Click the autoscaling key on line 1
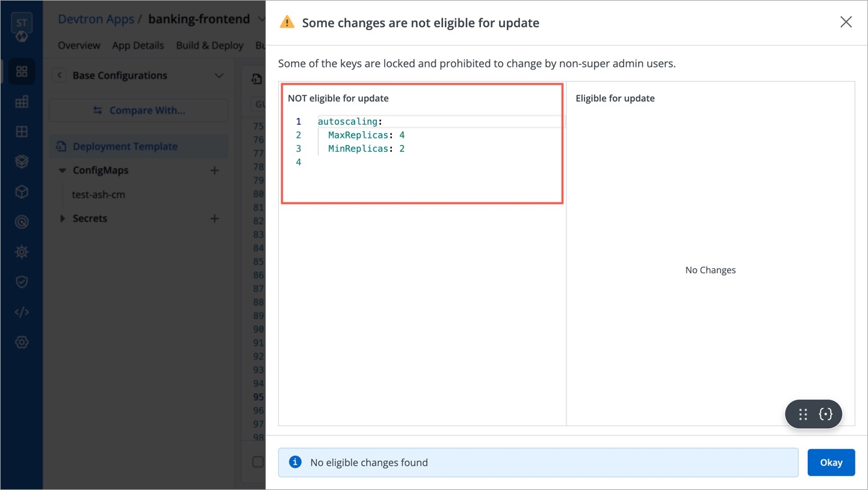 (x=347, y=122)
